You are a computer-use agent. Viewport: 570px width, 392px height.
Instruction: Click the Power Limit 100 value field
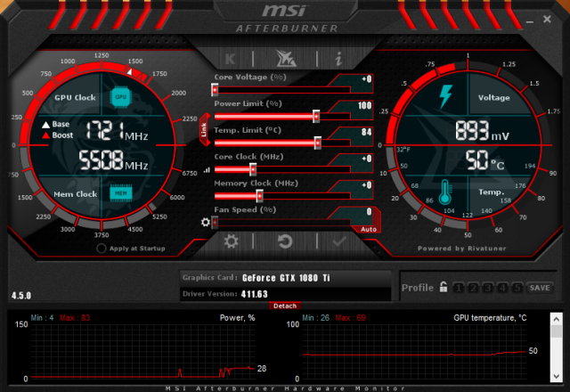coord(355,106)
